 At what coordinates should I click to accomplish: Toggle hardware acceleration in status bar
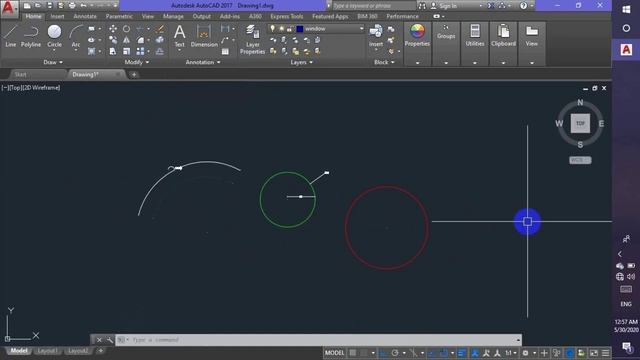coord(570,353)
